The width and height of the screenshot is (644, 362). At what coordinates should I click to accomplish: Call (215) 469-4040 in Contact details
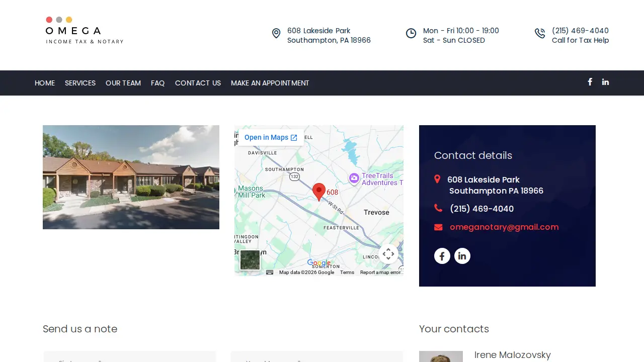click(x=481, y=209)
